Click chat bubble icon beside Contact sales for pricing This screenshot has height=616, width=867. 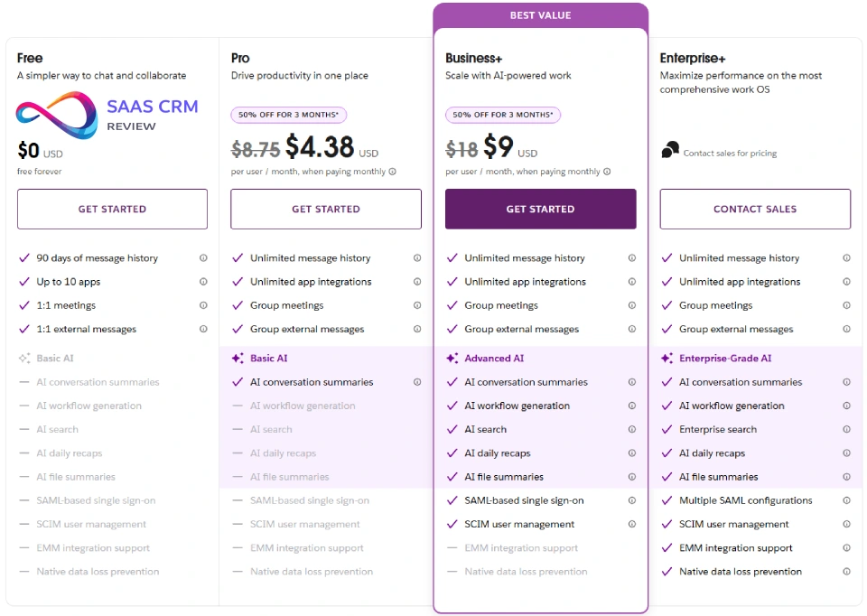(670, 151)
